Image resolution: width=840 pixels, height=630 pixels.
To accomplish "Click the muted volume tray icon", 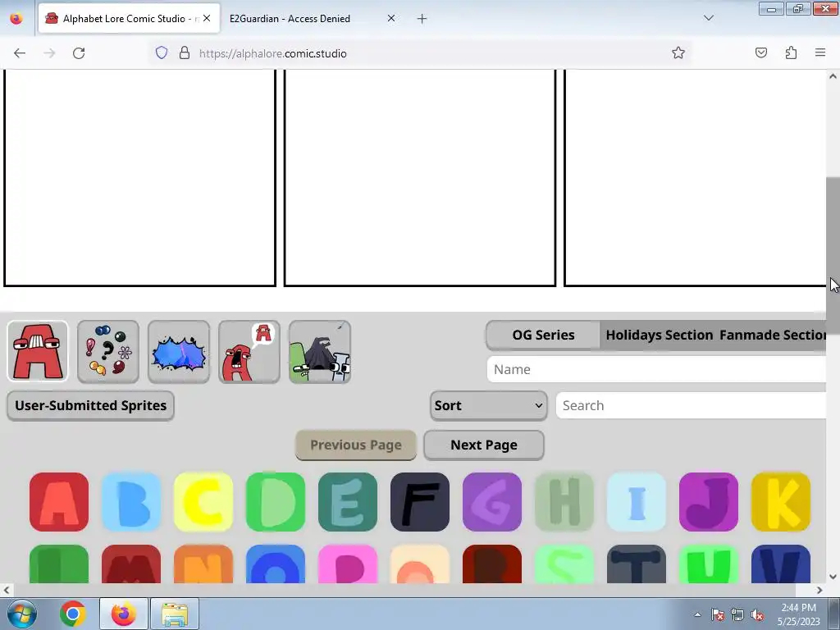I will pos(757,615).
